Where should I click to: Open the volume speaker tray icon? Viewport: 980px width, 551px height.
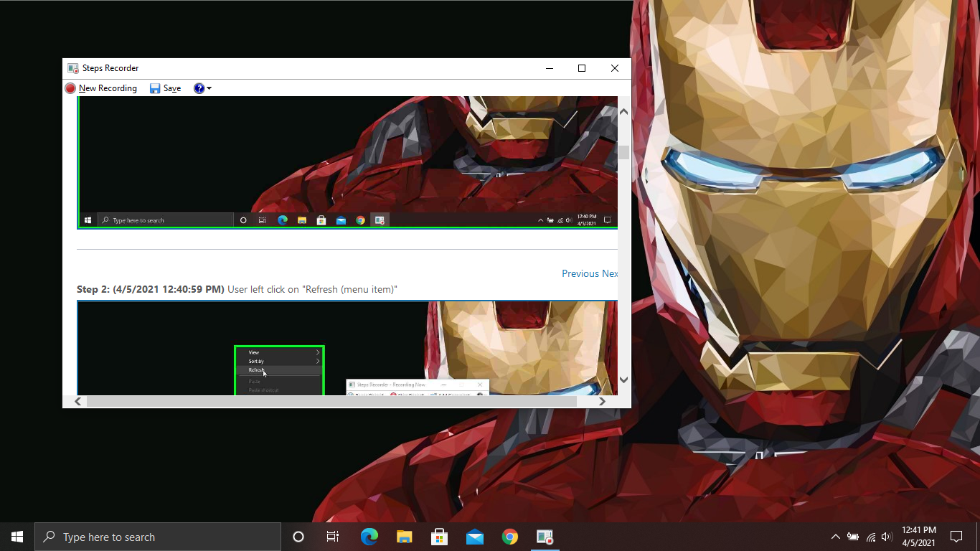pos(887,537)
